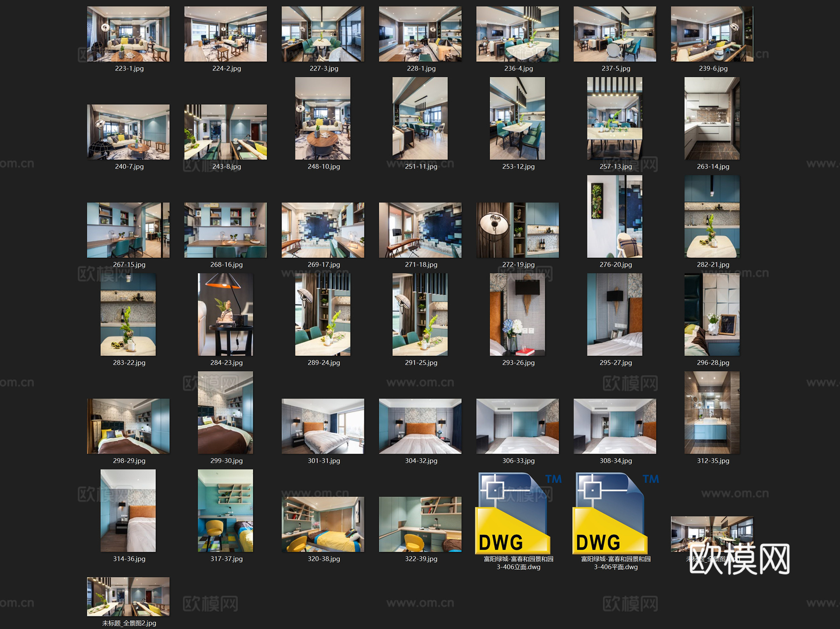The width and height of the screenshot is (840, 629).
Task: Select the label 304-32.jpg
Action: click(421, 461)
